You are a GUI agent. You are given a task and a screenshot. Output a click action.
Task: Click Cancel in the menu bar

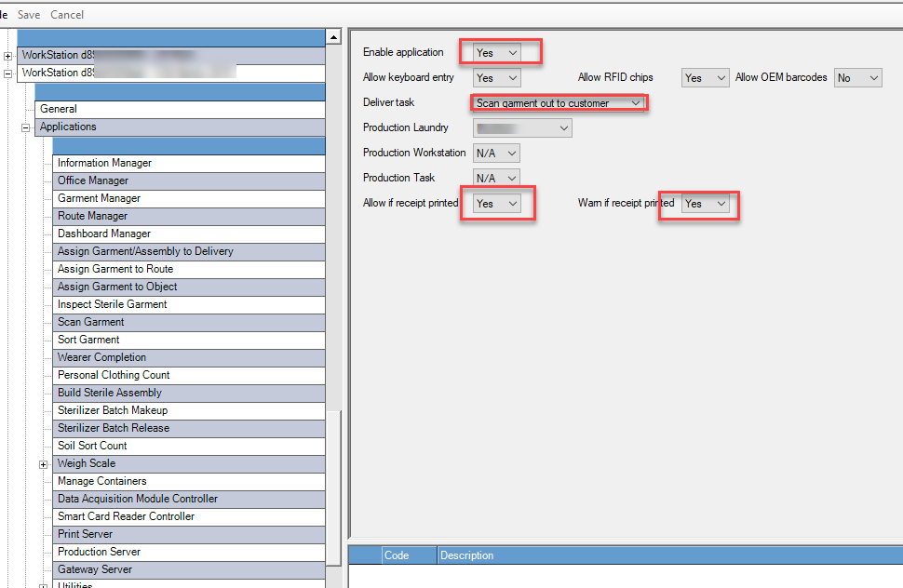(x=66, y=14)
